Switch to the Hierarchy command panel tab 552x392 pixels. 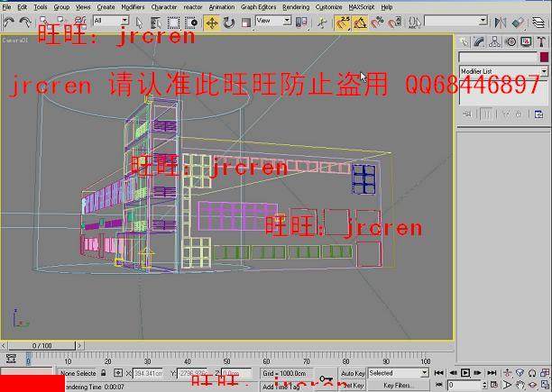tap(494, 41)
